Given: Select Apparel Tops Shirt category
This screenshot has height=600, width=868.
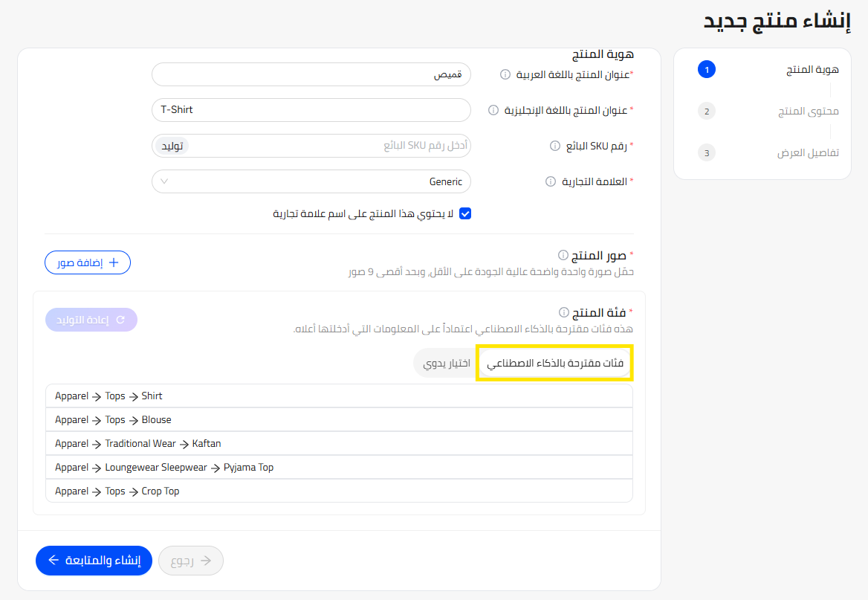Looking at the screenshot, I should tap(339, 396).
